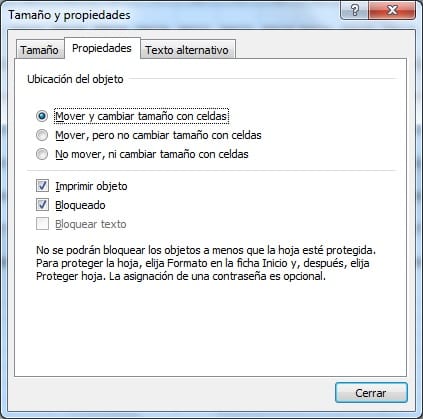Viewport: 423px width, 419px height.
Task: Choose radio circle Mover, pero no cambiar tamaño
Action: 42,135
